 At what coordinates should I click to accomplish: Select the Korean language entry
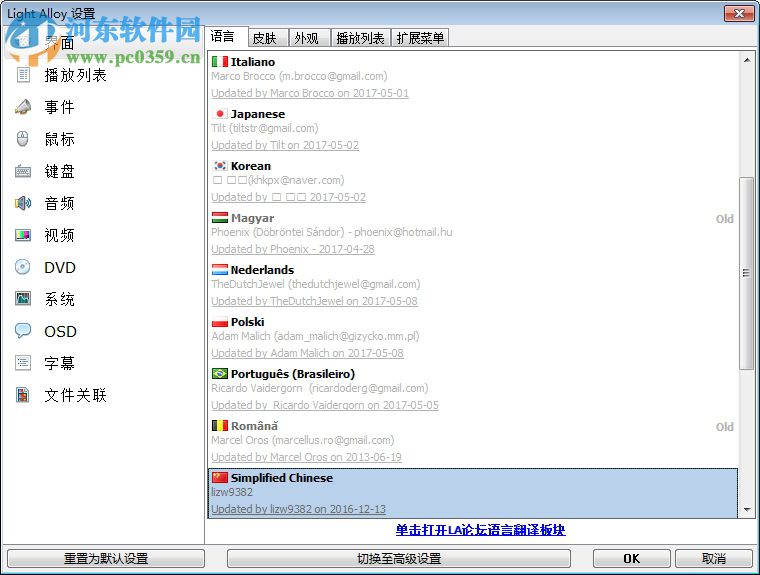[474, 181]
